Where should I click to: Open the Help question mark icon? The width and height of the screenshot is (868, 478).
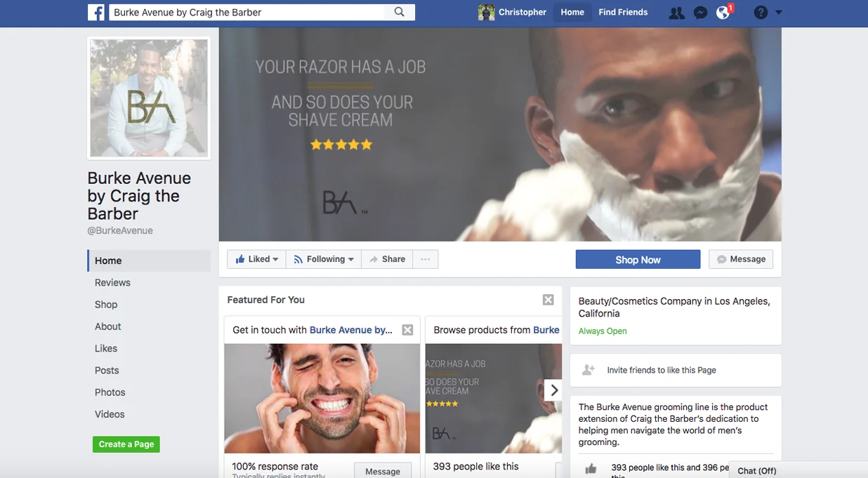[x=761, y=13]
